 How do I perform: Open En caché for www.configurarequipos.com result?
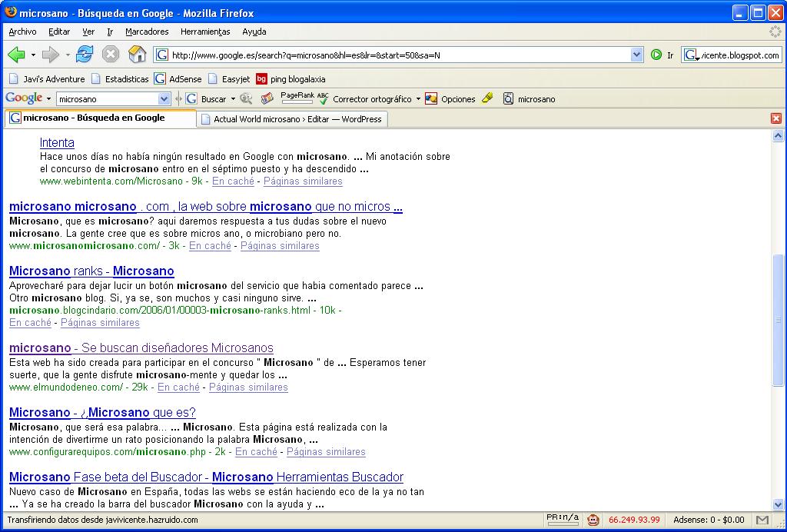(257, 452)
